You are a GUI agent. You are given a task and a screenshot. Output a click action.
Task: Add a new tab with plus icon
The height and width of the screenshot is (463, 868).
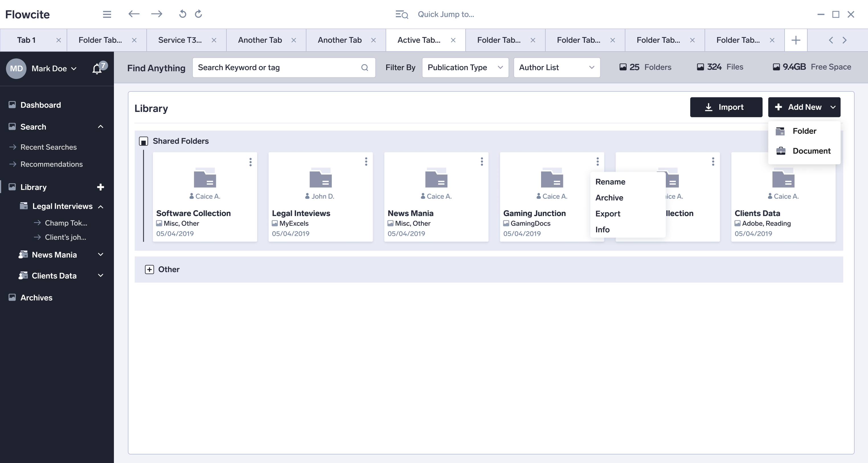tap(796, 40)
